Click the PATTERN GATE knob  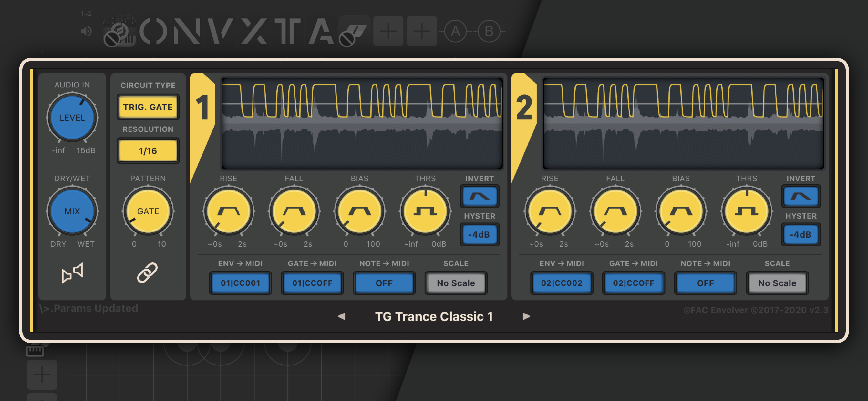click(148, 211)
